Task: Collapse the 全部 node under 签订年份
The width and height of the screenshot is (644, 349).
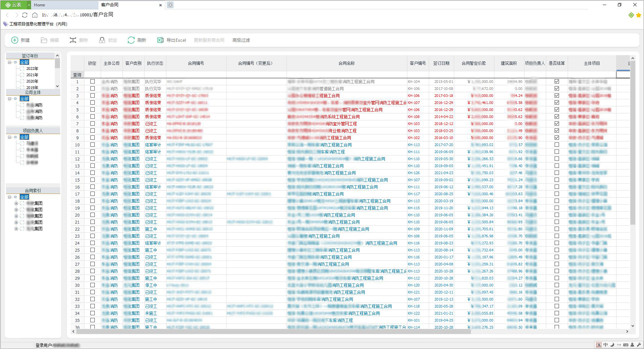Action: coord(10,62)
